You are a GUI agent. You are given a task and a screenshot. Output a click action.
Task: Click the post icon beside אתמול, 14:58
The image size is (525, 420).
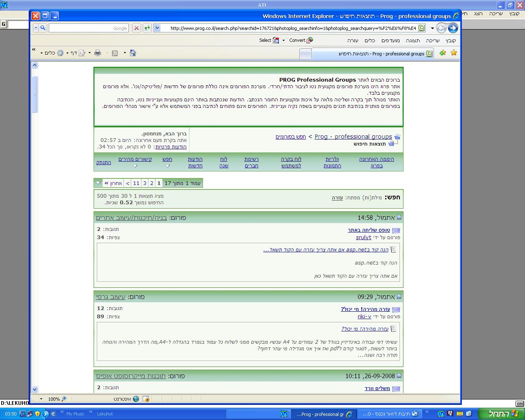399,217
